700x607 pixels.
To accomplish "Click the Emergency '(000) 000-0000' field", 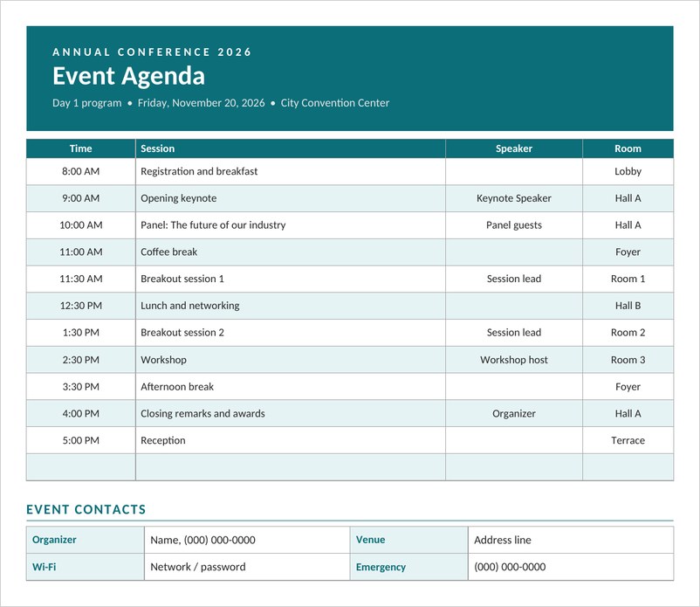I will [571, 567].
